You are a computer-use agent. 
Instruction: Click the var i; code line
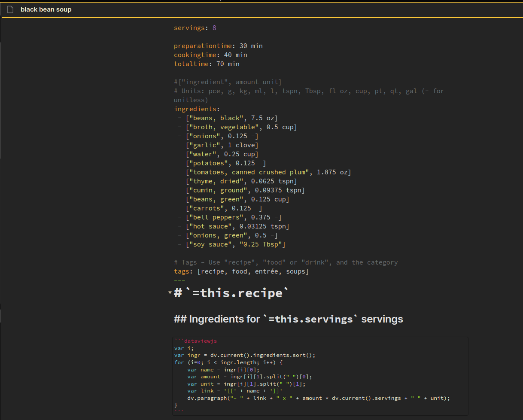tap(184, 348)
